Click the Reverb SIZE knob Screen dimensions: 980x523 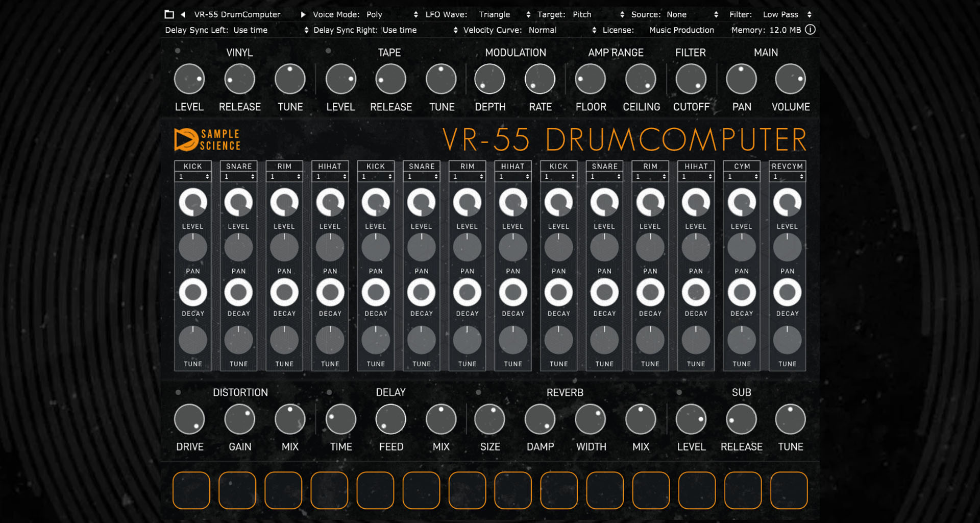pyautogui.click(x=489, y=419)
